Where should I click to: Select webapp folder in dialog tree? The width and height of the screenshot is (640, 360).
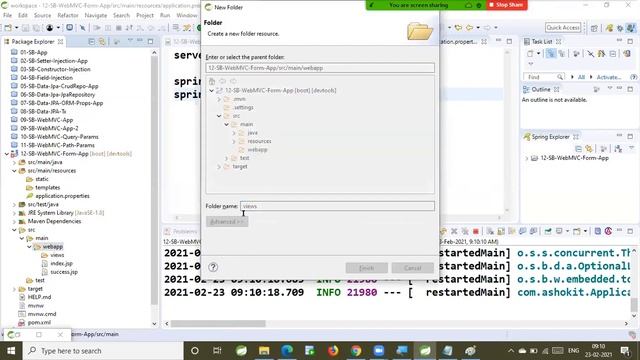coord(257,150)
